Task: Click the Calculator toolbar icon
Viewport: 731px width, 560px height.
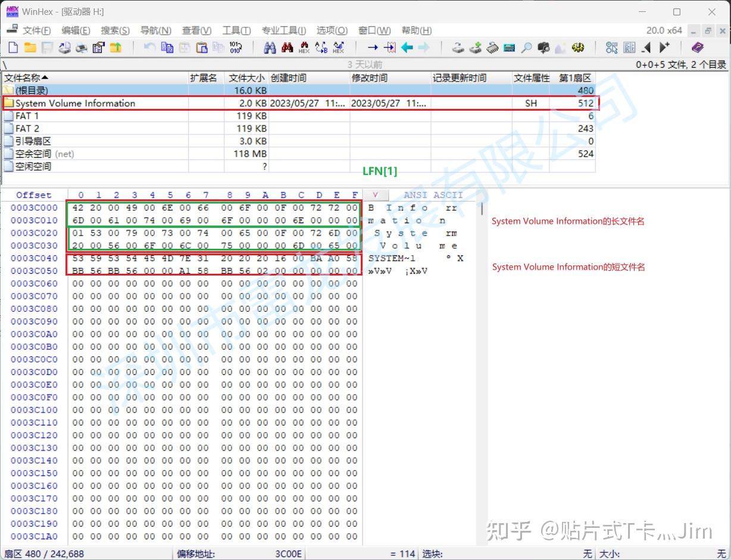Action: coord(509,48)
